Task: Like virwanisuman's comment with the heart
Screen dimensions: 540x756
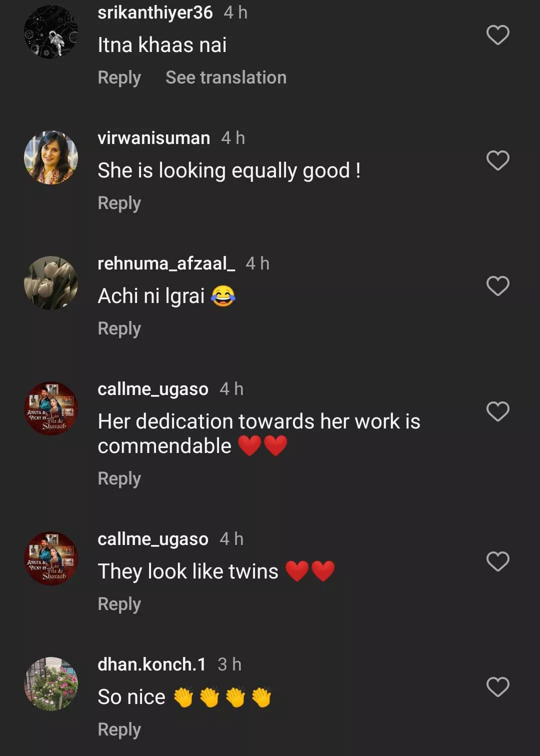Action: pos(497,160)
